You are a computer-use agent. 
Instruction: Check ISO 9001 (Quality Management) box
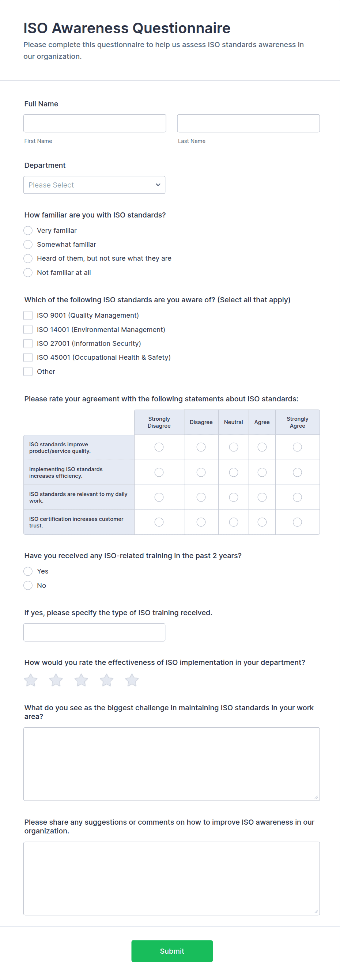28,315
